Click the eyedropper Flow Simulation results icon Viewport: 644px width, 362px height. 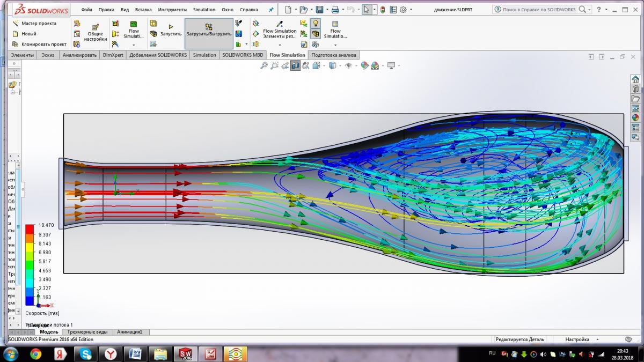click(280, 24)
